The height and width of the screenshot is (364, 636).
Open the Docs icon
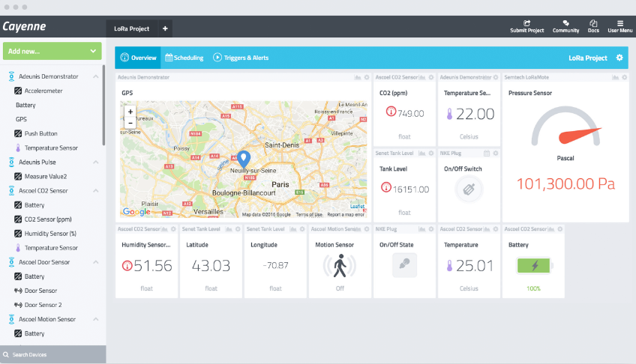tap(593, 23)
